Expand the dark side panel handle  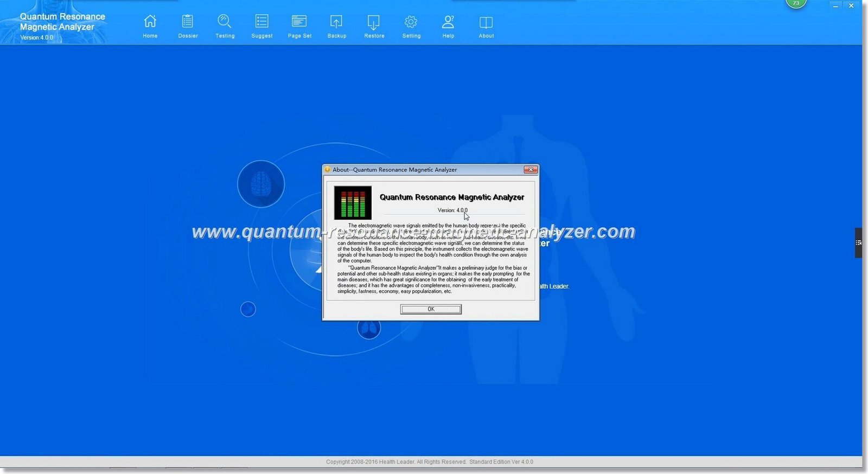pos(858,242)
